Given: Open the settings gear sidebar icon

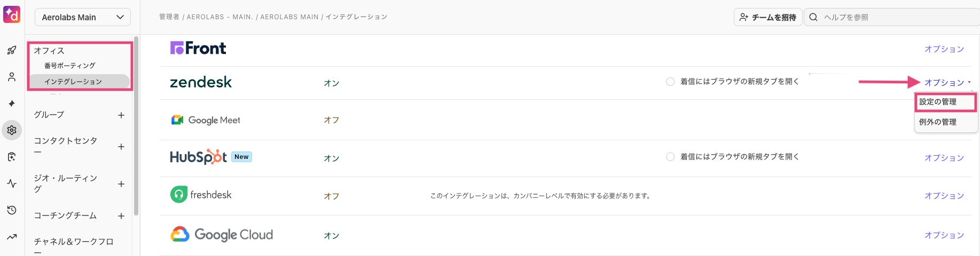Looking at the screenshot, I should tap(12, 130).
